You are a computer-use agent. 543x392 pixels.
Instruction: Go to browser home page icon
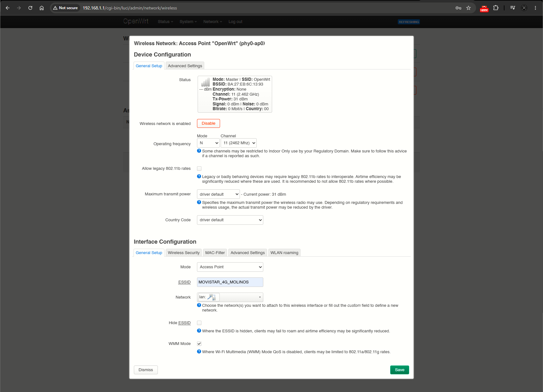click(42, 8)
